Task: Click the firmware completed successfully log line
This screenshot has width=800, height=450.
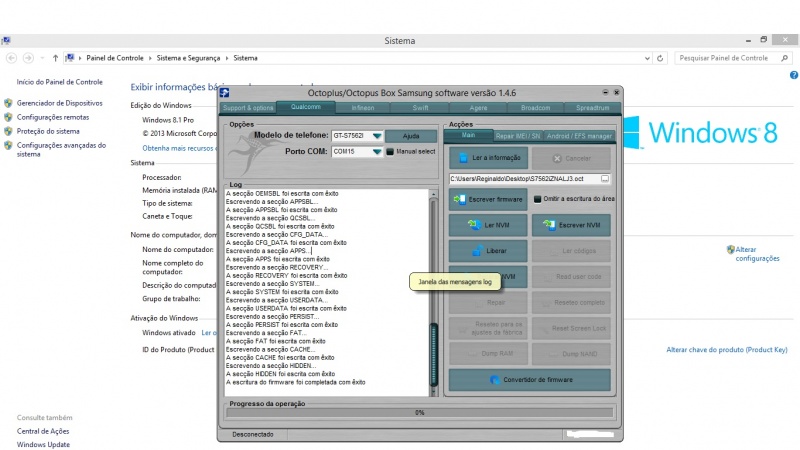Action: coord(295,382)
